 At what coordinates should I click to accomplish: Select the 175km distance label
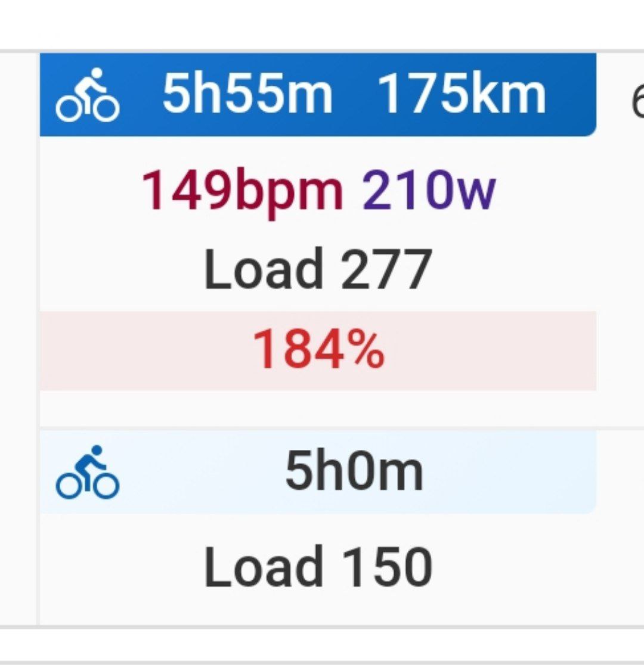coord(461,94)
